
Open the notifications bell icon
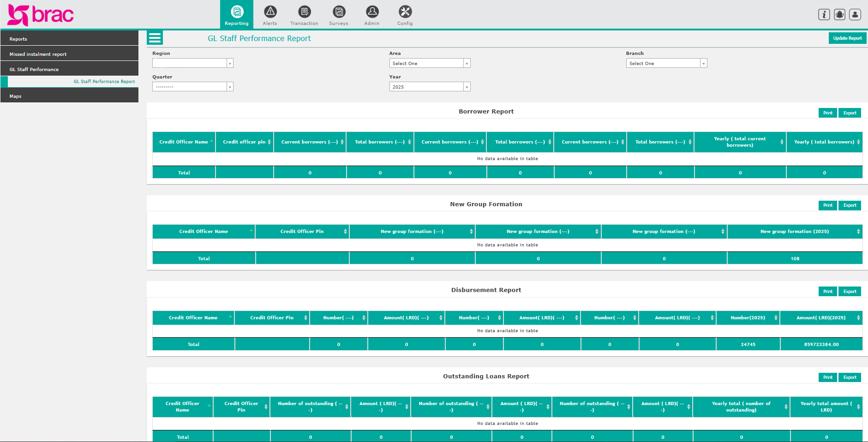pos(839,15)
